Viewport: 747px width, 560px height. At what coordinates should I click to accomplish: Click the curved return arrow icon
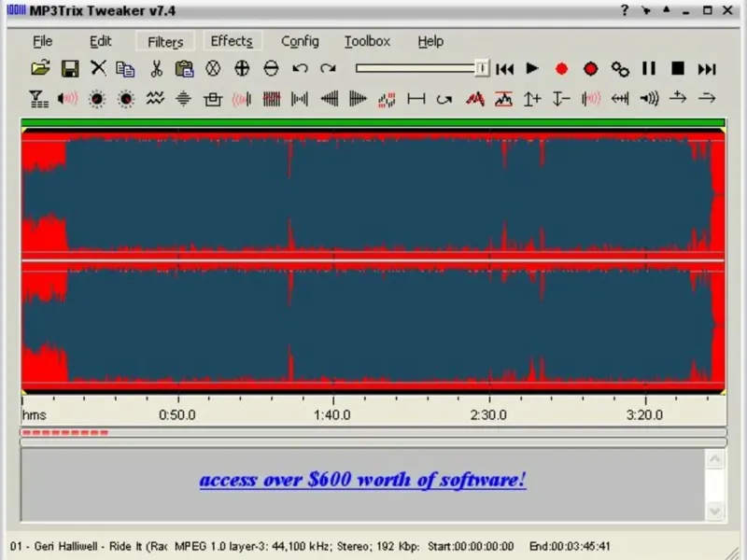point(444,100)
